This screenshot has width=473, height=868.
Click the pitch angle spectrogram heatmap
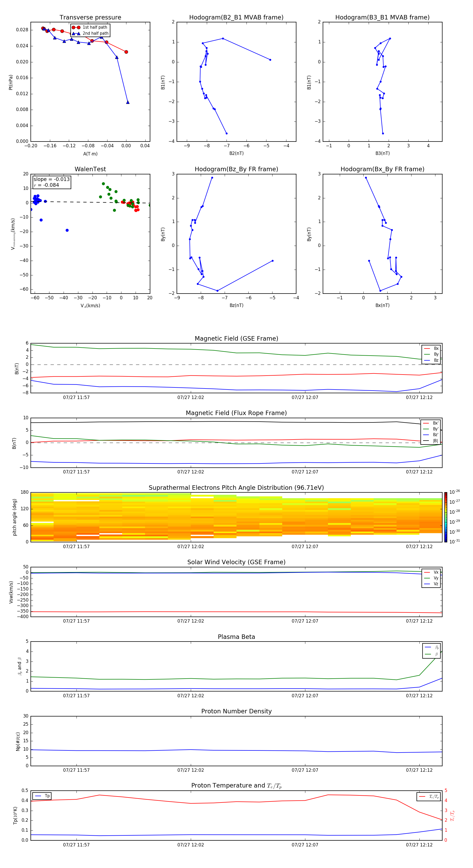click(236, 517)
